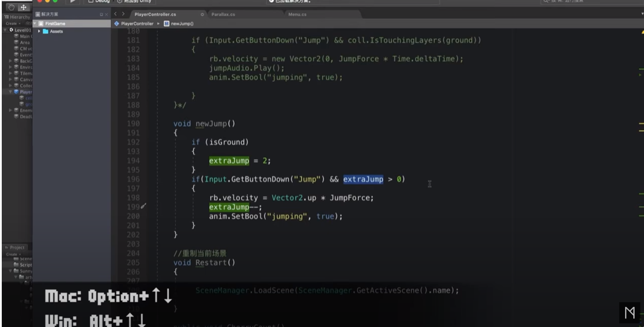Click the Assets folder icon

pos(45,31)
